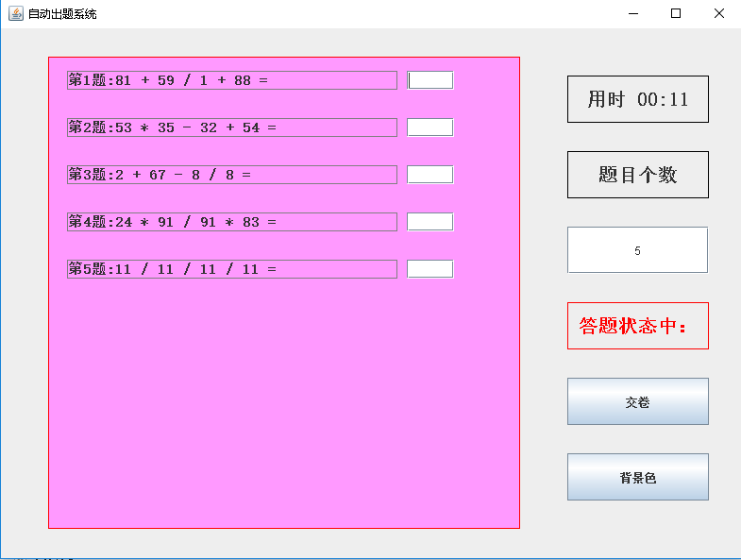Click the answer field for question 1
The width and height of the screenshot is (741, 560).
coord(430,80)
